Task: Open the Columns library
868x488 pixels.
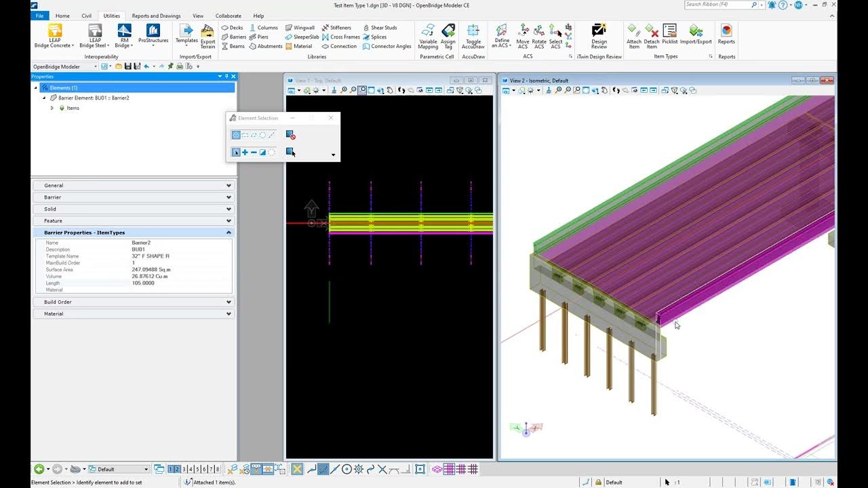Action: coord(263,28)
